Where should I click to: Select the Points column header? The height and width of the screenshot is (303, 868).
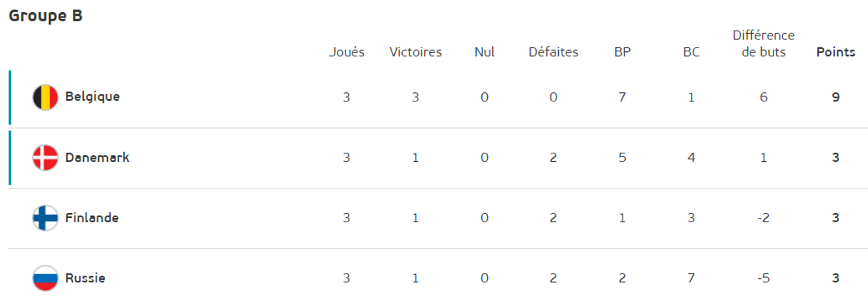point(835,52)
